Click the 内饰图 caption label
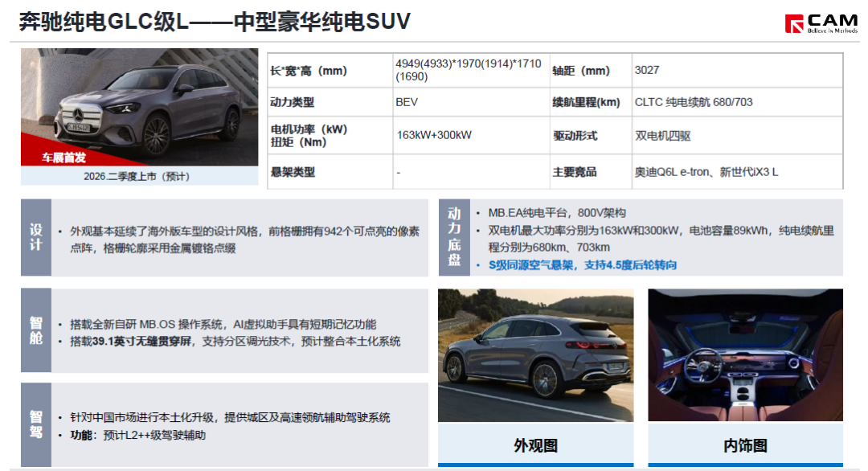Screen dimensions: 868x471 point(746,445)
